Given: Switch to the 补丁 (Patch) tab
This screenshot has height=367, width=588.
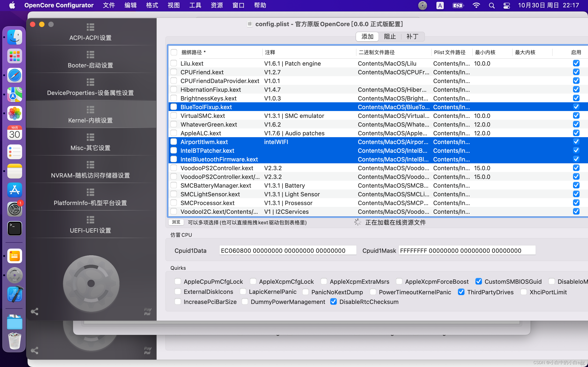Looking at the screenshot, I should [412, 37].
